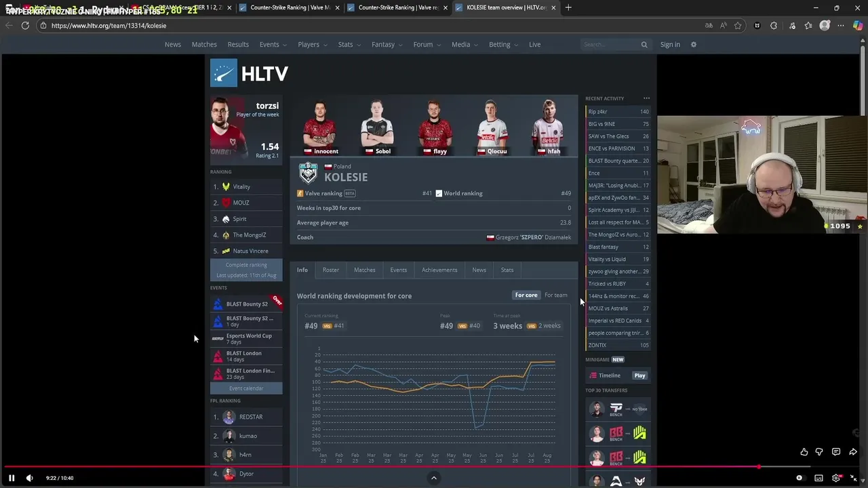The height and width of the screenshot is (488, 868).
Task: Expand the Forum dropdown menu
Action: pyautogui.click(x=427, y=45)
